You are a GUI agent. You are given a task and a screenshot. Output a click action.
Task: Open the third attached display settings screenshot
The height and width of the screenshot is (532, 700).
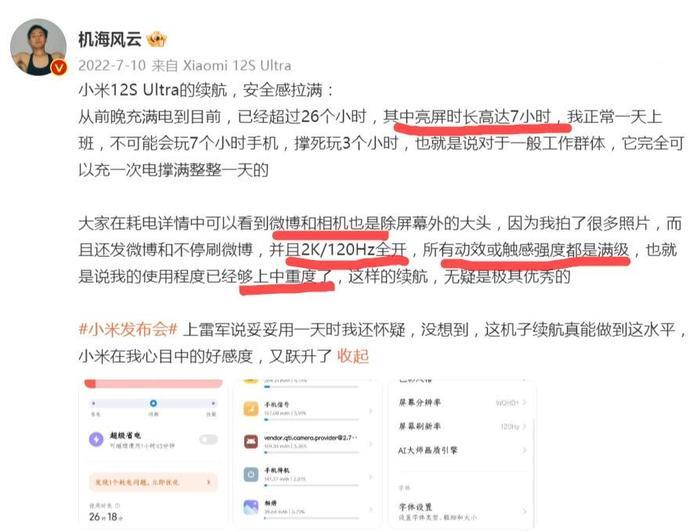point(462,454)
